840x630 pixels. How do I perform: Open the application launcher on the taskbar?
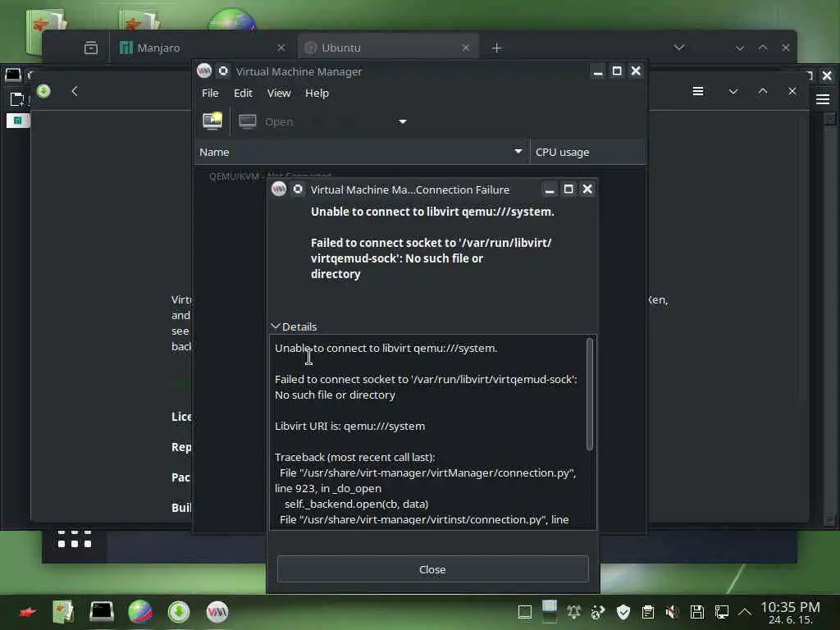[28, 612]
